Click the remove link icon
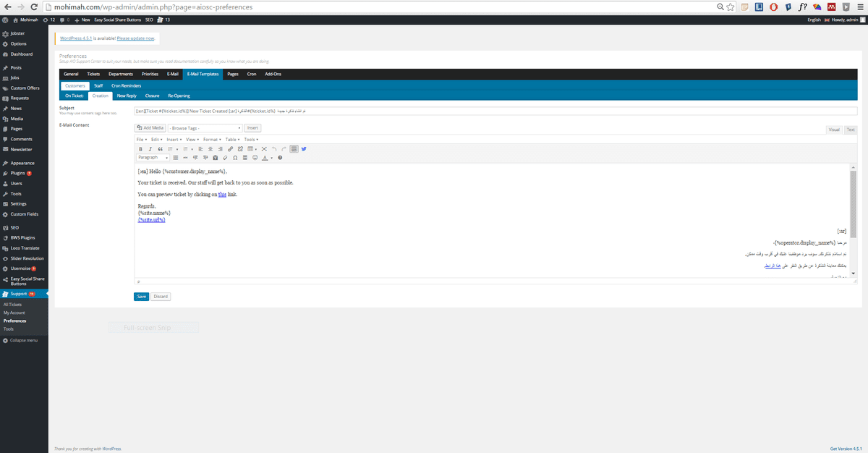The width and height of the screenshot is (868, 453). click(x=240, y=149)
